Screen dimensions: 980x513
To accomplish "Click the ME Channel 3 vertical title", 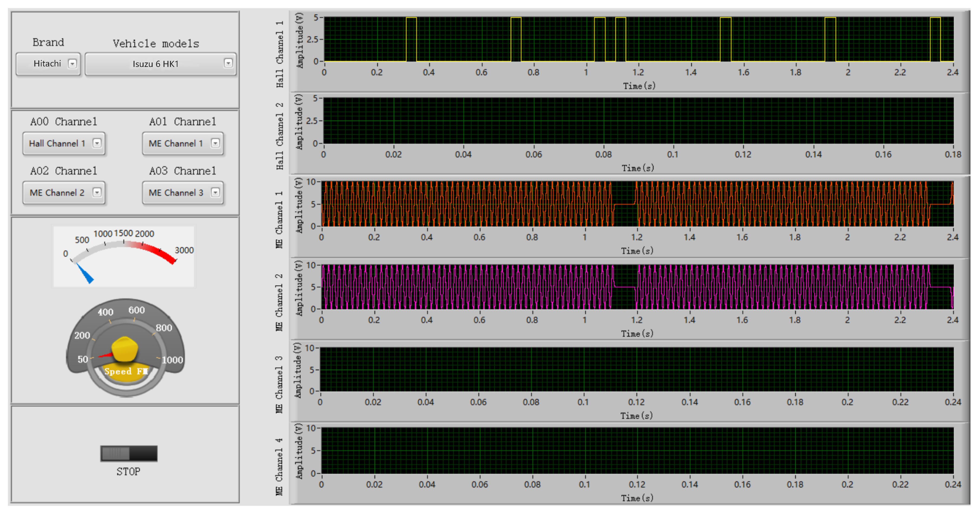I will pos(279,384).
